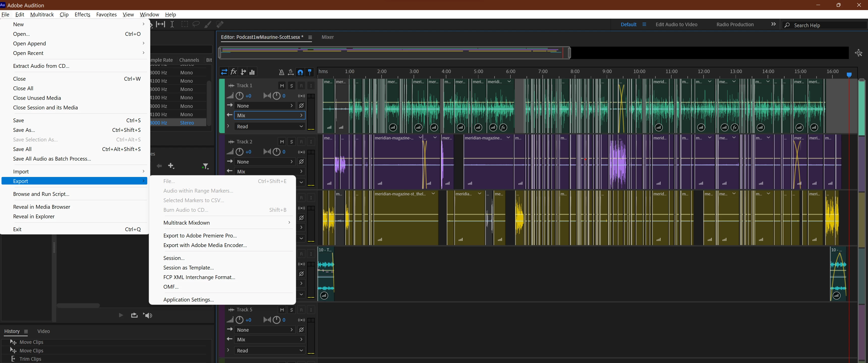This screenshot has height=363, width=868.
Task: Click the Track 1 volume knob
Action: [x=239, y=96]
